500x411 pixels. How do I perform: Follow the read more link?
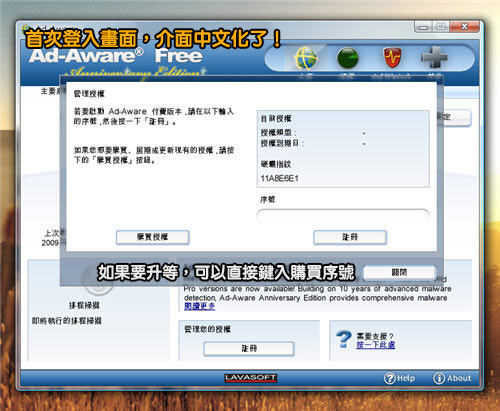pos(200,306)
